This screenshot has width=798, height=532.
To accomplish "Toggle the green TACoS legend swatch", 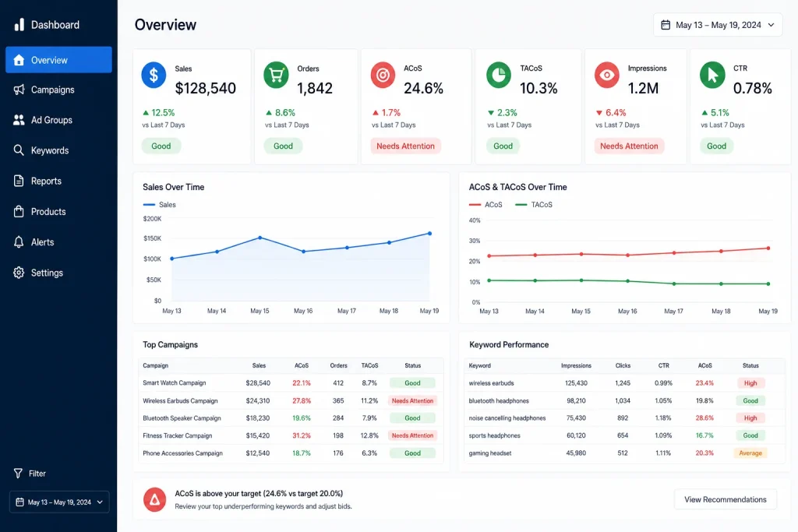I will click(x=521, y=204).
